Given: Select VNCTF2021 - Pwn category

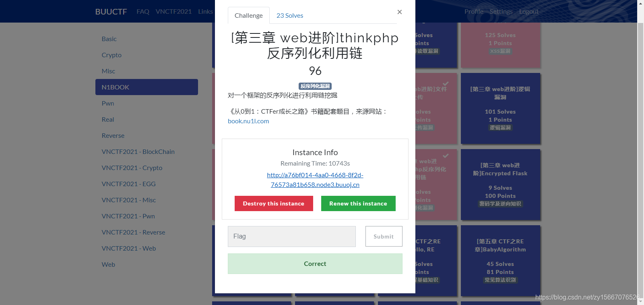Looking at the screenshot, I should [x=147, y=216].
